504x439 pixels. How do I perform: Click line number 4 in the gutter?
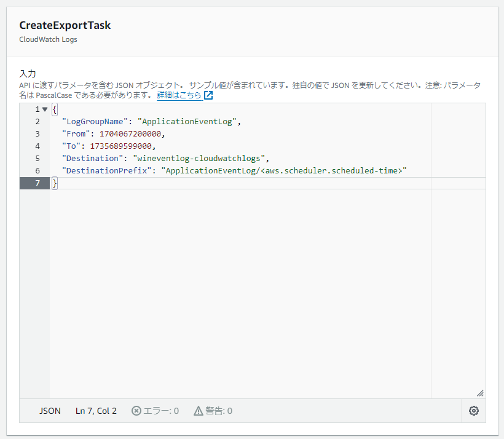click(x=37, y=146)
